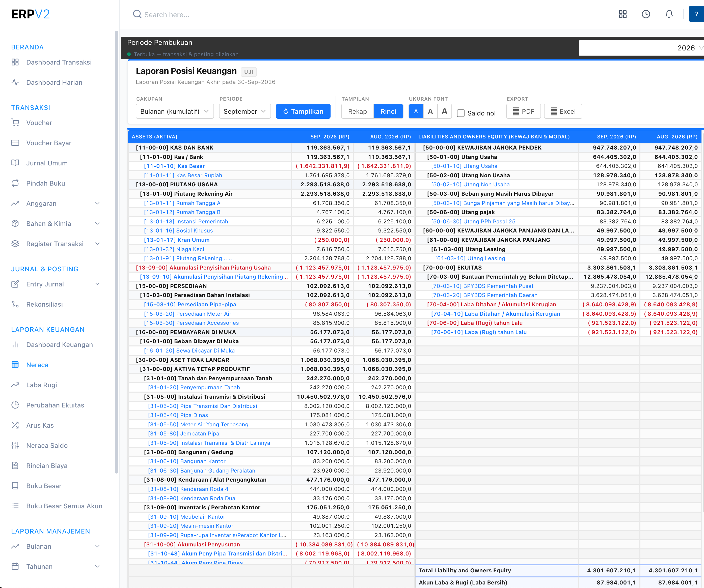Screen dimensions: 704x588
Task: Open [31-05-30] Pipa Transmisi Dan Distribusi
Action: 202,406
